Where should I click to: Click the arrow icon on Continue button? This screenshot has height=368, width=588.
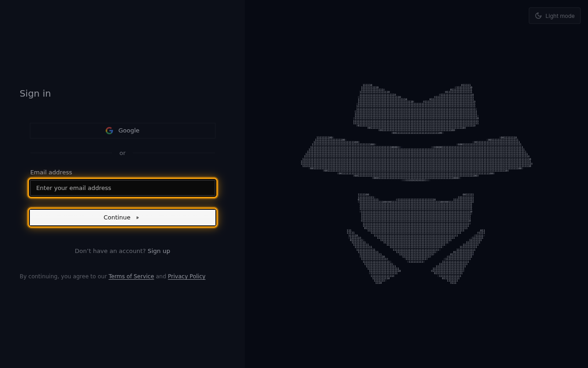138,218
